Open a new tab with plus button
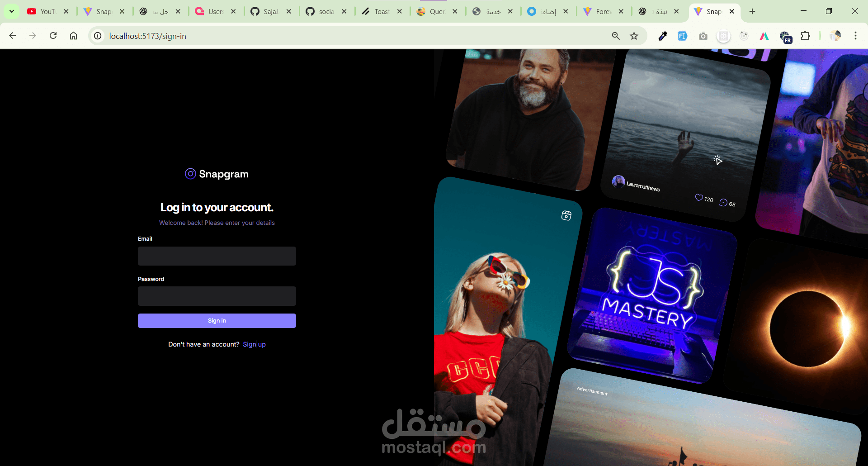868x466 pixels. [x=752, y=11]
